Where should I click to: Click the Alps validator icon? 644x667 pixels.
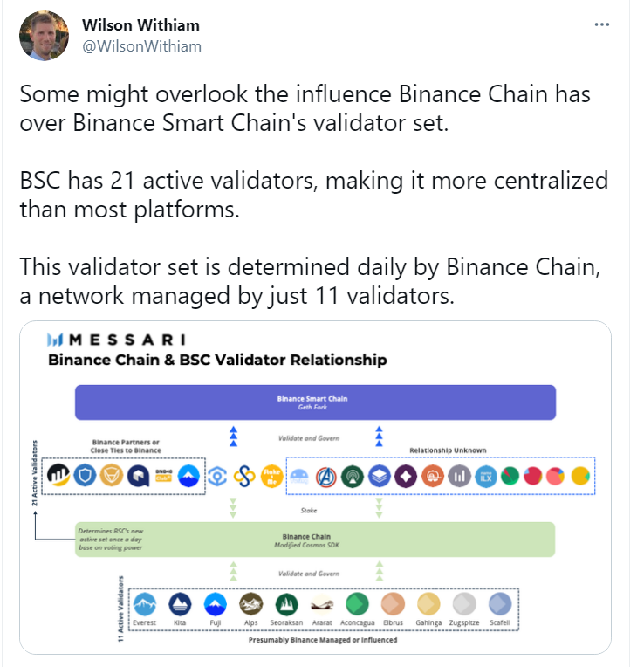(250, 604)
